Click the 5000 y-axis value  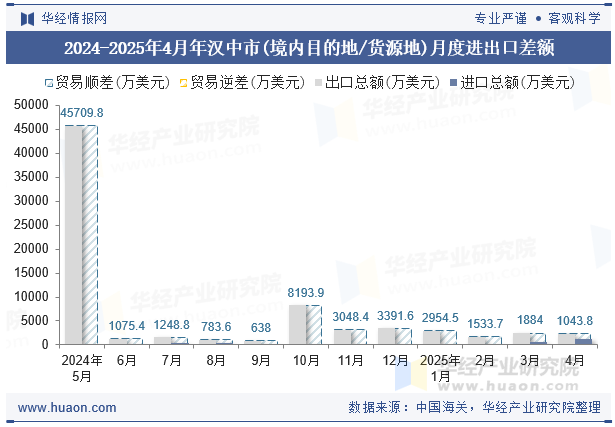[x=34, y=321]
